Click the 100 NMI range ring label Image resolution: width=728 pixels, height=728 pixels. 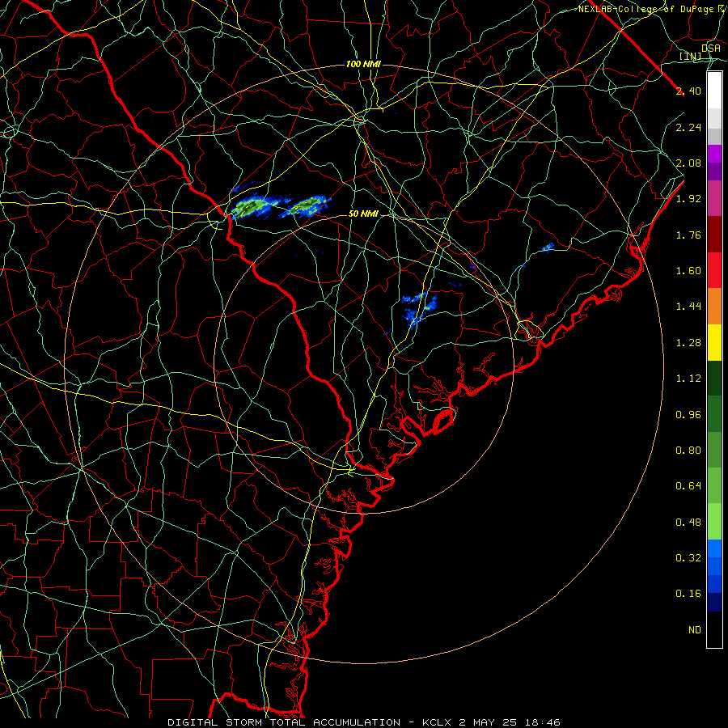coord(363,64)
